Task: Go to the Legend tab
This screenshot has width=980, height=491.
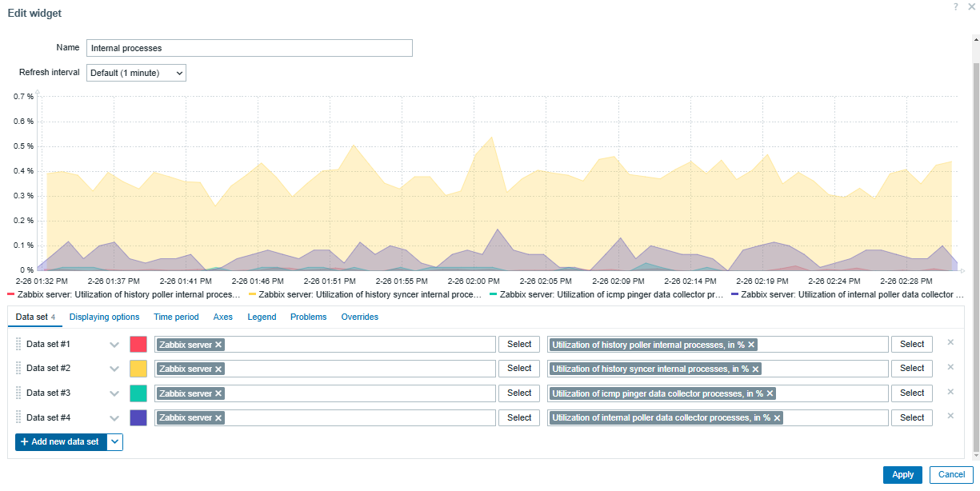Action: click(262, 317)
